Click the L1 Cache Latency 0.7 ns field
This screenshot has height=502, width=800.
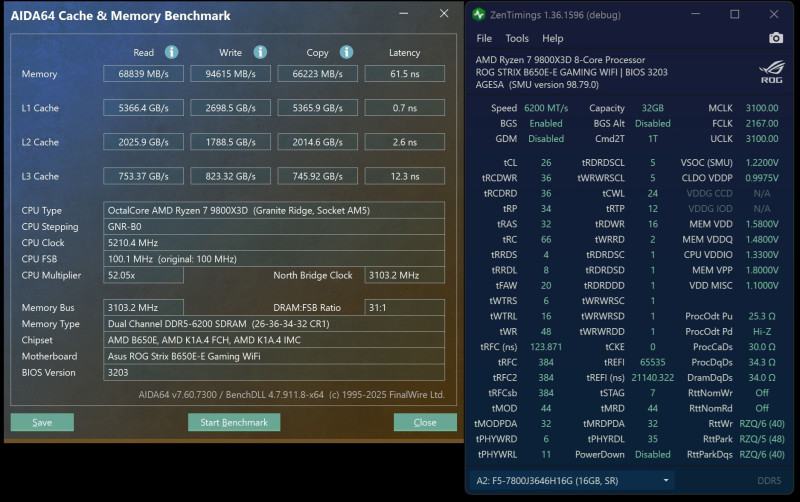coord(405,108)
